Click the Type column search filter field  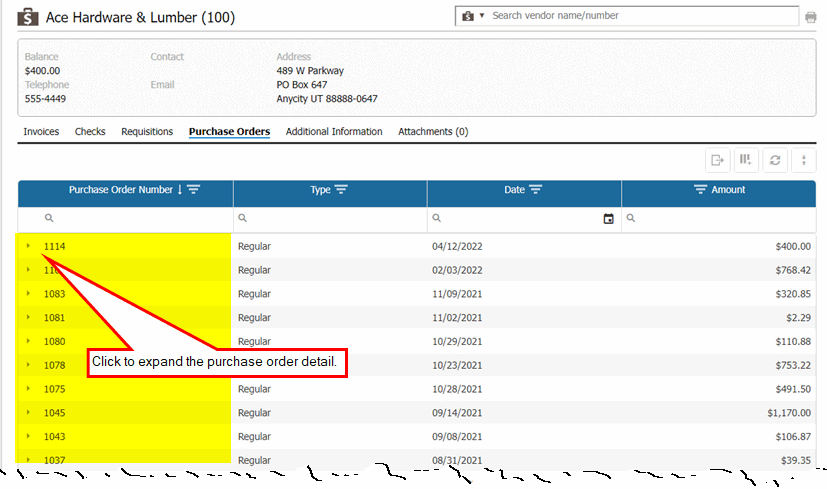pyautogui.click(x=330, y=218)
